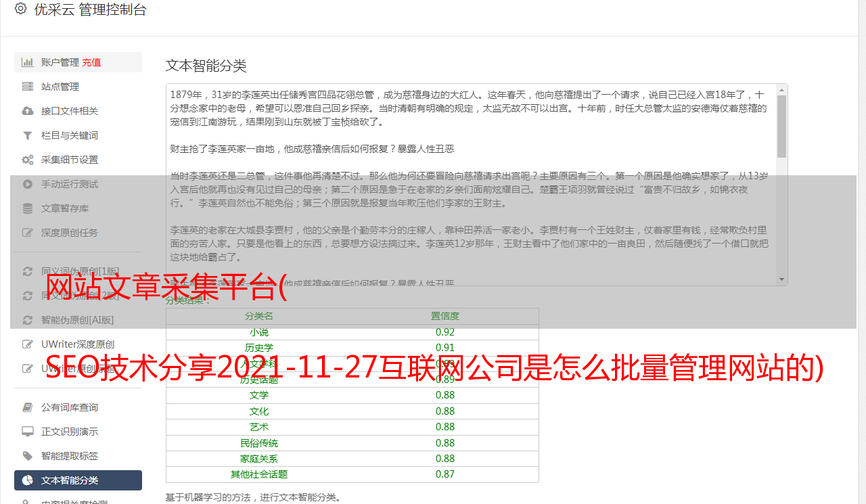866x504 pixels.
Task: Click the 接口文件相关 cloud download icon
Action: click(28, 111)
